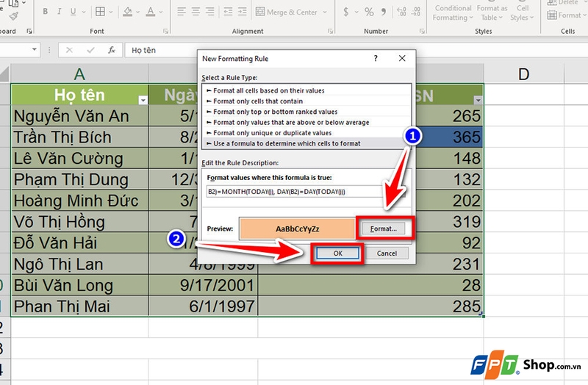
Task: Open Cell Styles menu
Action: (x=522, y=12)
